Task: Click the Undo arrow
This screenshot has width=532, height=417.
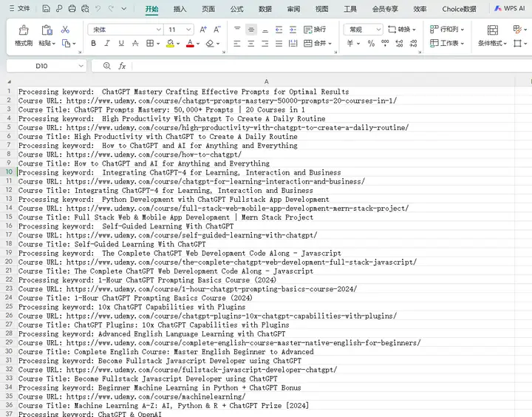Action: [98, 8]
